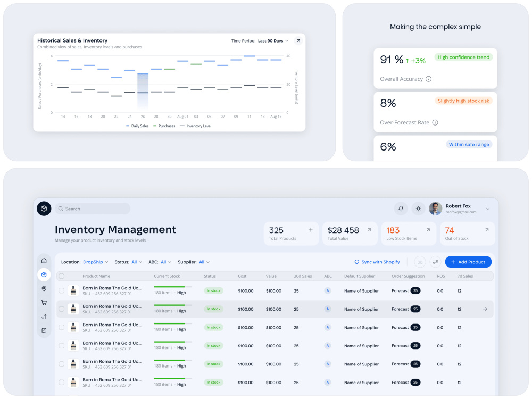Open the notifications bell
Screen dimensions: 532x399
[x=401, y=209]
